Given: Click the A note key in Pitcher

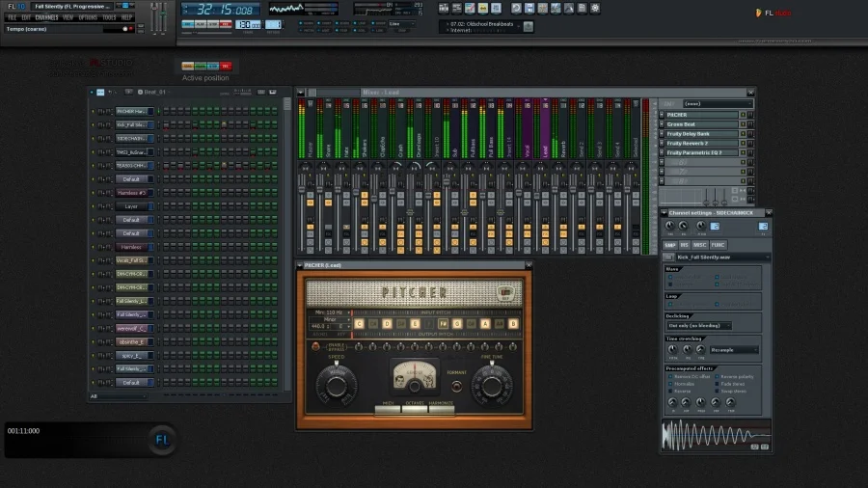Looking at the screenshot, I should (485, 324).
